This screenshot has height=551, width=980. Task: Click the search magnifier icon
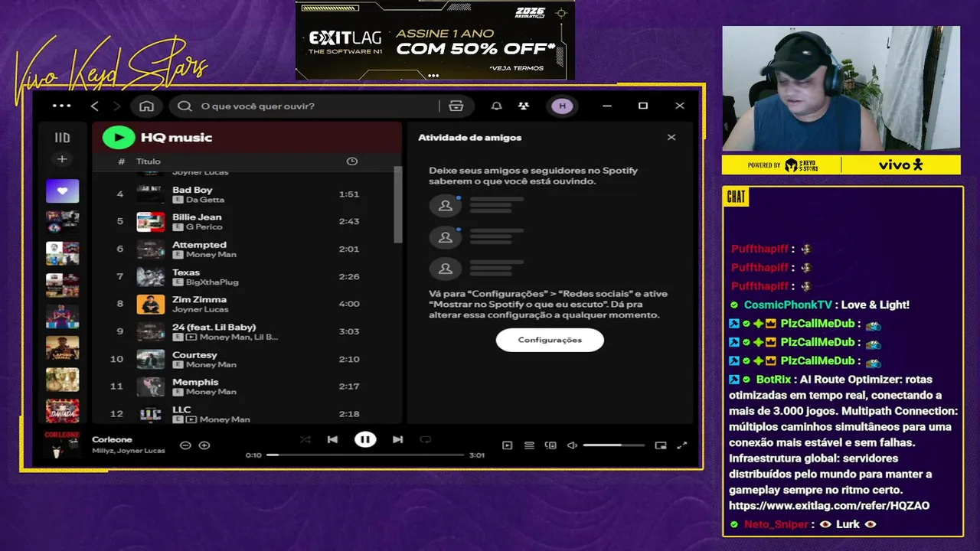[185, 106]
